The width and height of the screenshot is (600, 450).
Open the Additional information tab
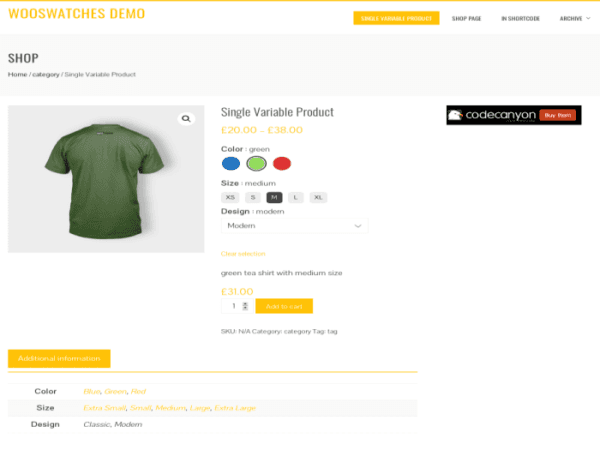(59, 359)
